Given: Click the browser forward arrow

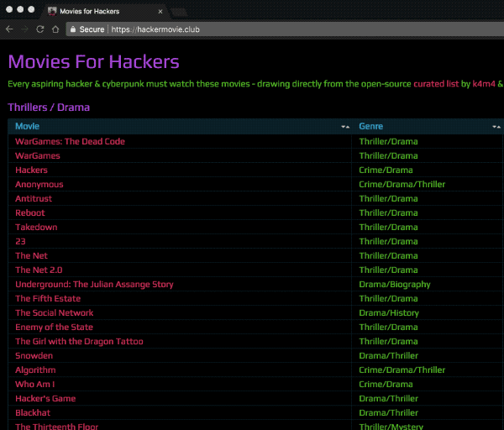Looking at the screenshot, I should point(24,29).
